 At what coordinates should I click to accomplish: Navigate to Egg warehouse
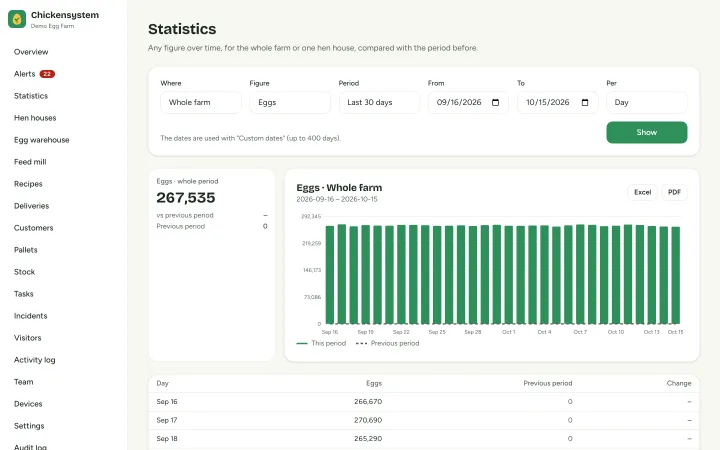click(x=41, y=140)
